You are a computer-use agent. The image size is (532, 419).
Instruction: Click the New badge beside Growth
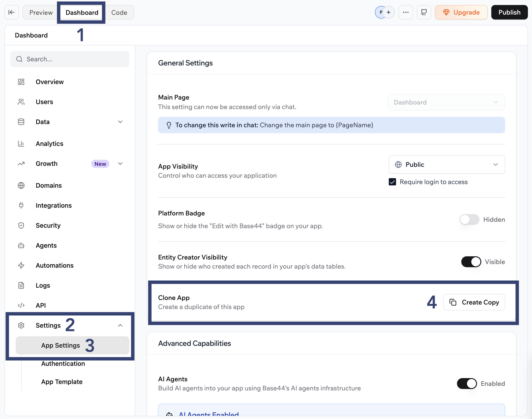(100, 164)
